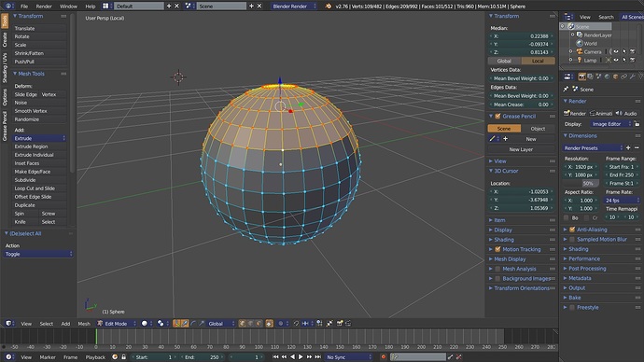Expand the Mesh Display panel
The image size is (644, 362).
tap(510, 259)
